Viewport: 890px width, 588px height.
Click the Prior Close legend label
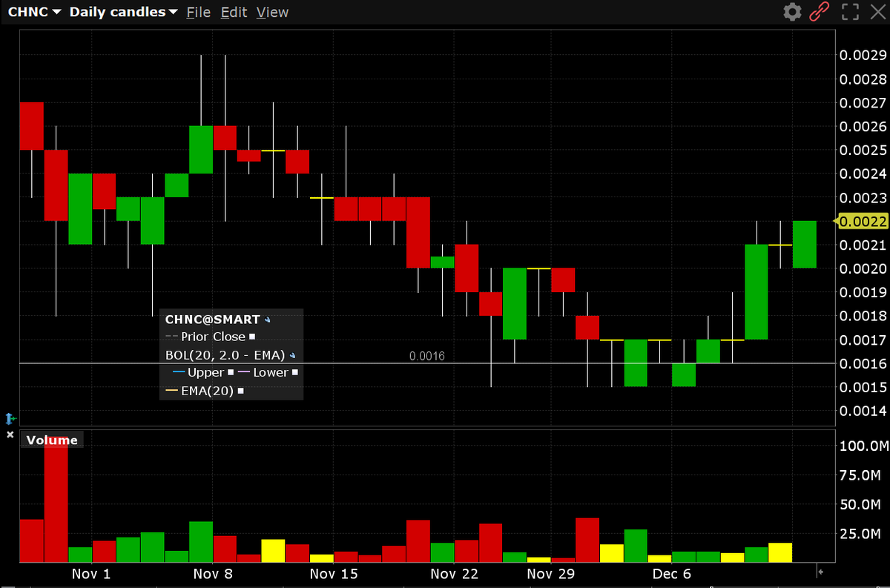click(x=214, y=337)
